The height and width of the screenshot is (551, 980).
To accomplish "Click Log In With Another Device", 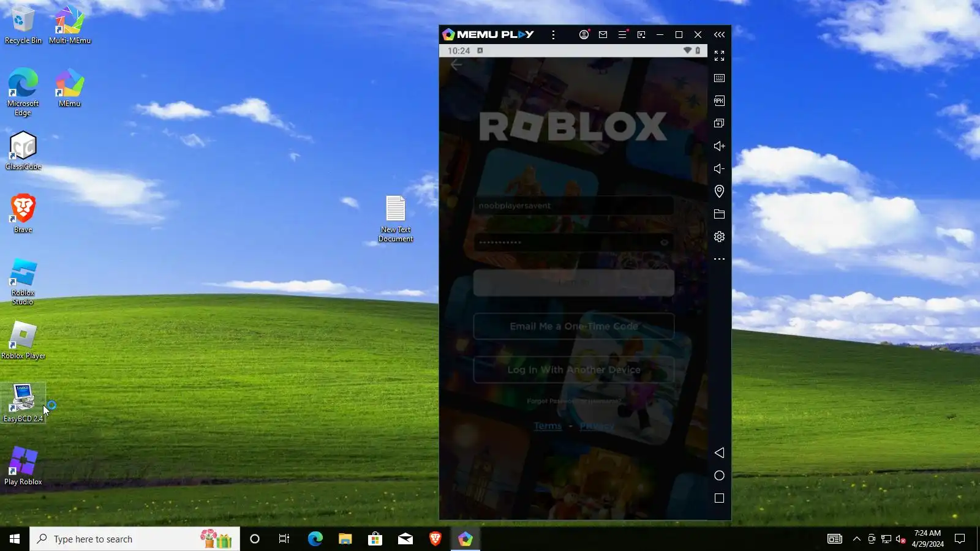I will (574, 370).
